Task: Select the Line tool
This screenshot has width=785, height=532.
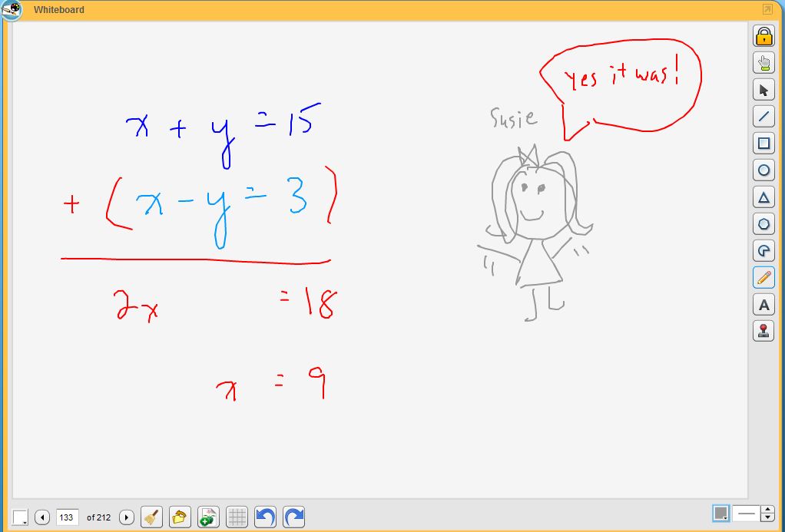Action: [x=763, y=117]
